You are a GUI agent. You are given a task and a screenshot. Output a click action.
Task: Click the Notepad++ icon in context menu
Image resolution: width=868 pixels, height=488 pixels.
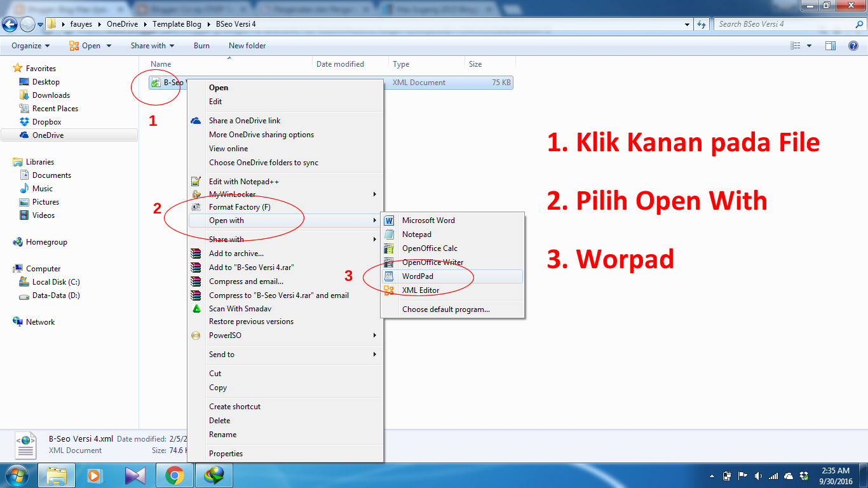pyautogui.click(x=196, y=182)
